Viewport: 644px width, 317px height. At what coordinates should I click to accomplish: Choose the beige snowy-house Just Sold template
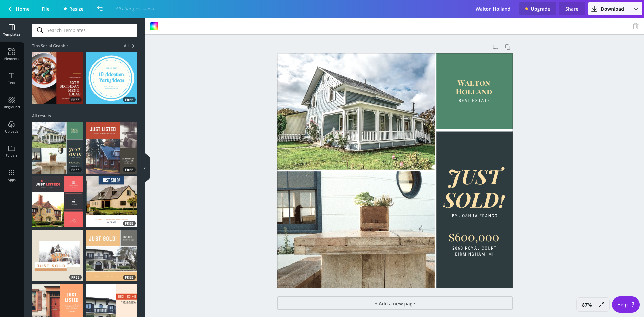(58, 256)
